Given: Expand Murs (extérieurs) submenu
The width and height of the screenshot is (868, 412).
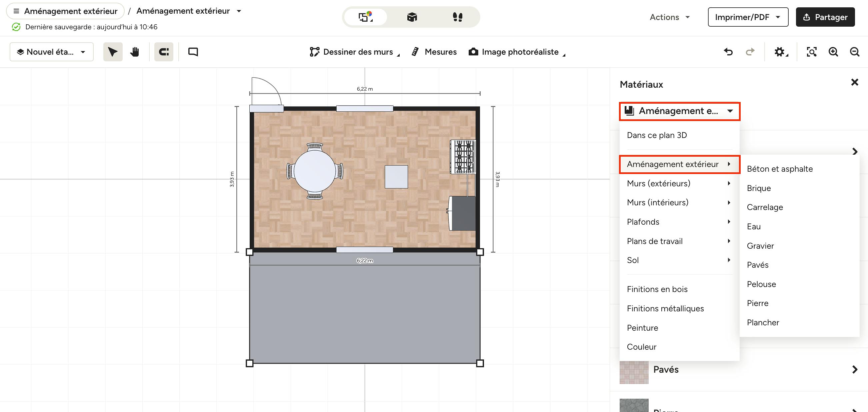Looking at the screenshot, I should pos(679,183).
